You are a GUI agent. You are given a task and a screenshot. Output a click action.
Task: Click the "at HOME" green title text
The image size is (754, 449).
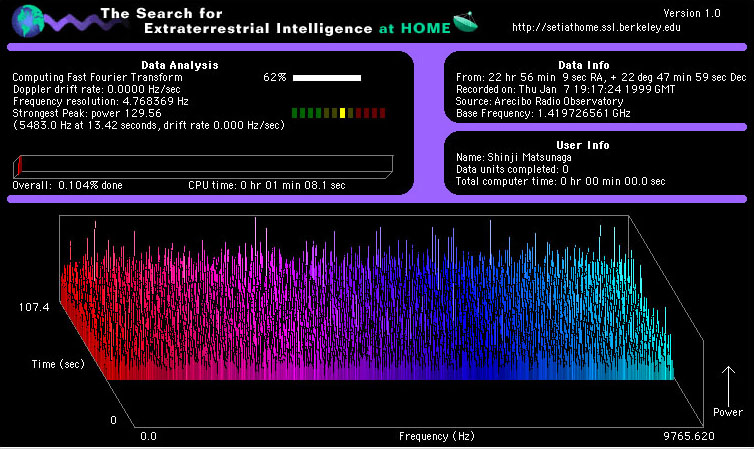point(415,28)
